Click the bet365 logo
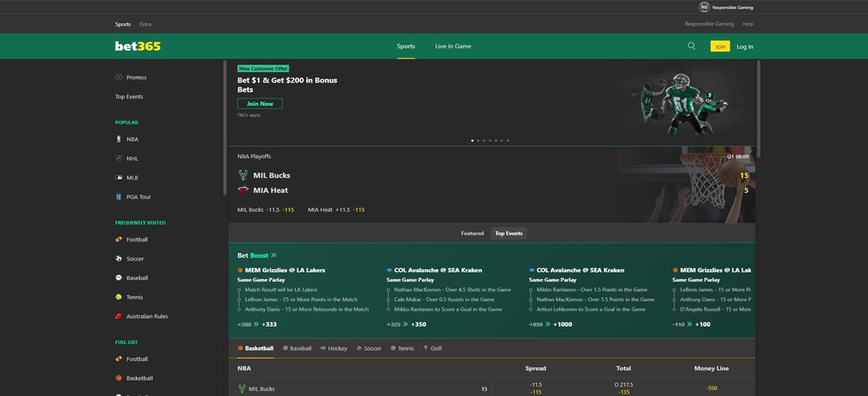The image size is (868, 396). [x=138, y=46]
